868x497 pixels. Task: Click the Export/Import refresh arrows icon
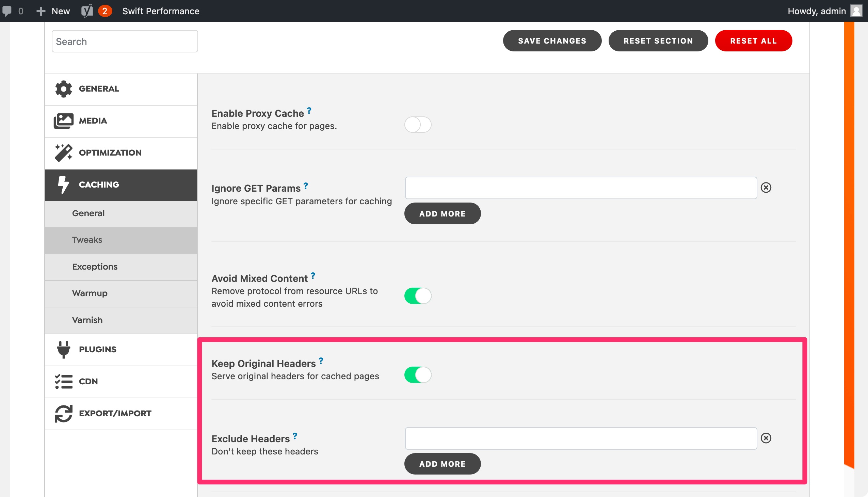tap(64, 413)
